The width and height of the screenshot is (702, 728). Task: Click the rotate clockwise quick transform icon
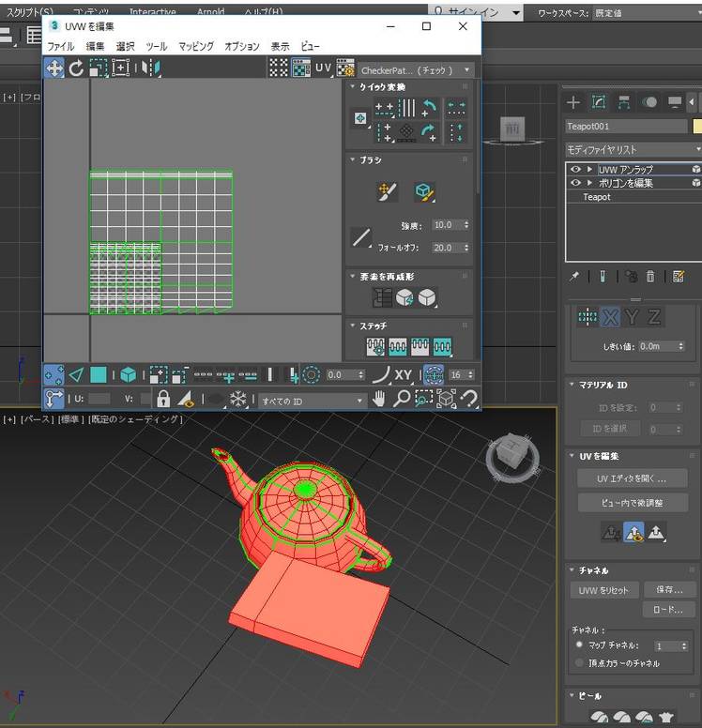click(429, 132)
